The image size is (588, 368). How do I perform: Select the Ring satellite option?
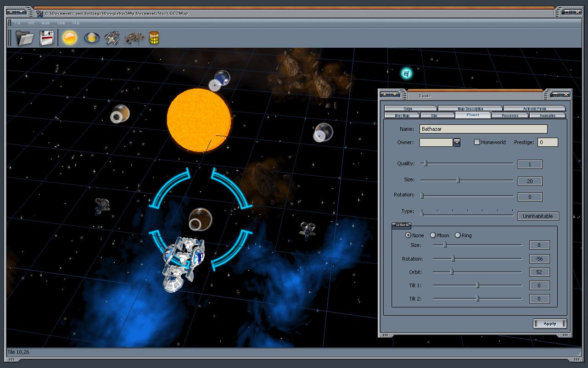point(458,235)
